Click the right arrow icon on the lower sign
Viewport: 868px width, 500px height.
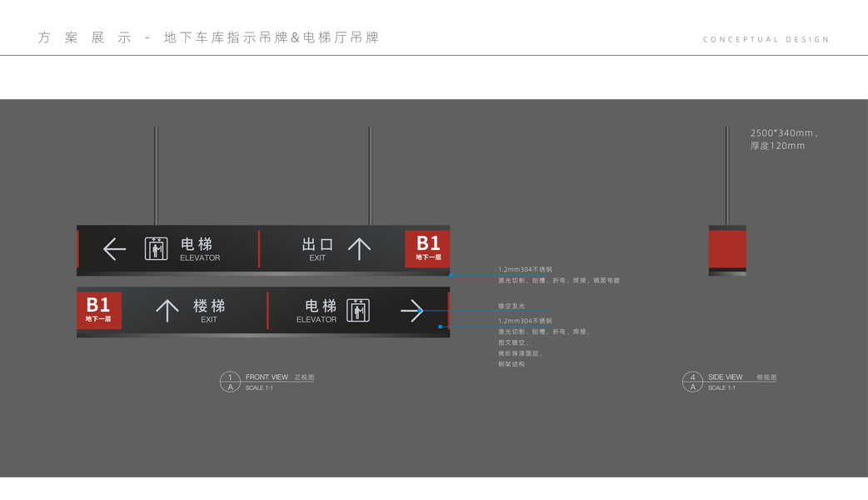412,311
